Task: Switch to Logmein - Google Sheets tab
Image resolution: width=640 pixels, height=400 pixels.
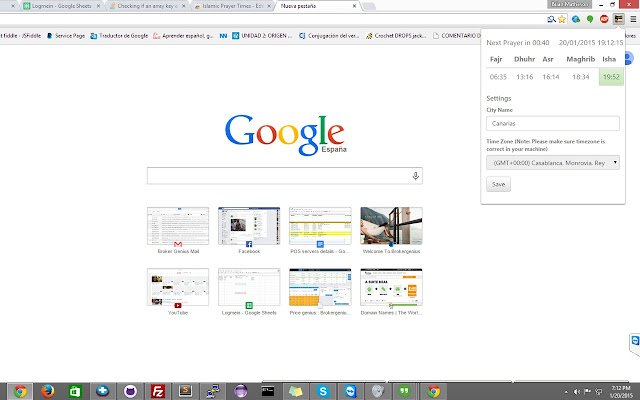Action: [x=61, y=6]
